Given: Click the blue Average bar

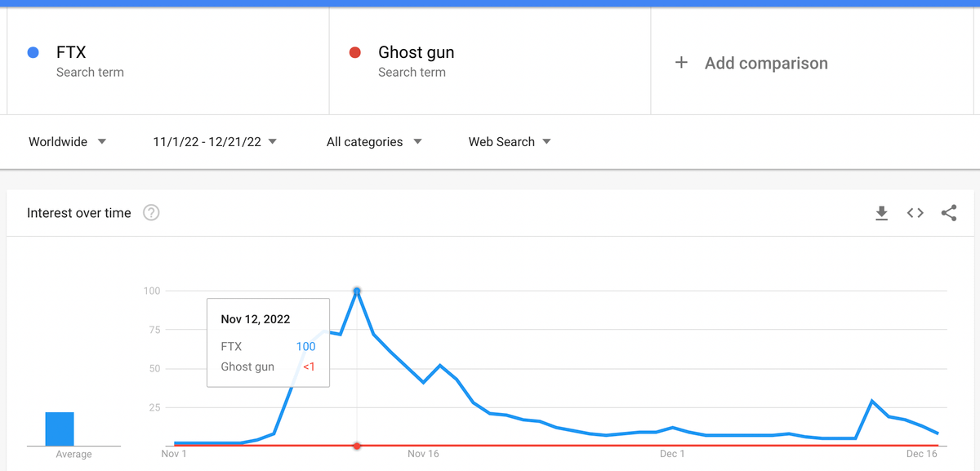Looking at the screenshot, I should 60,429.
